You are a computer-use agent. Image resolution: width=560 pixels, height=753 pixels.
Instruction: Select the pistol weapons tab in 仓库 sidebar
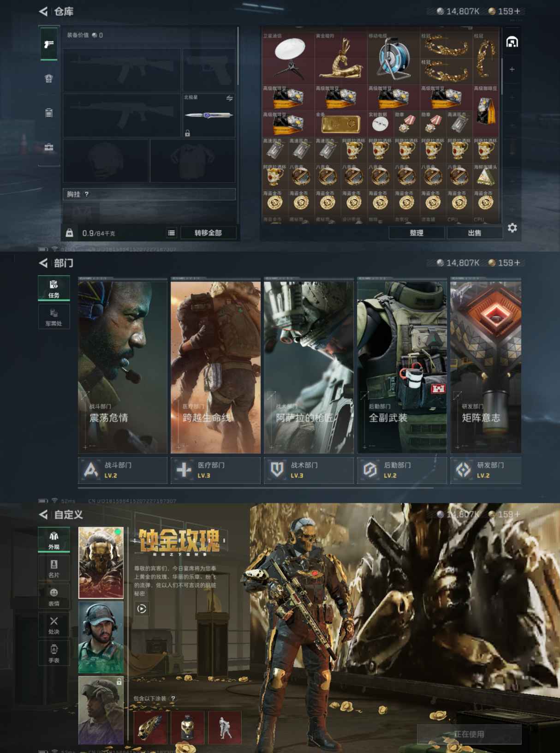point(49,44)
